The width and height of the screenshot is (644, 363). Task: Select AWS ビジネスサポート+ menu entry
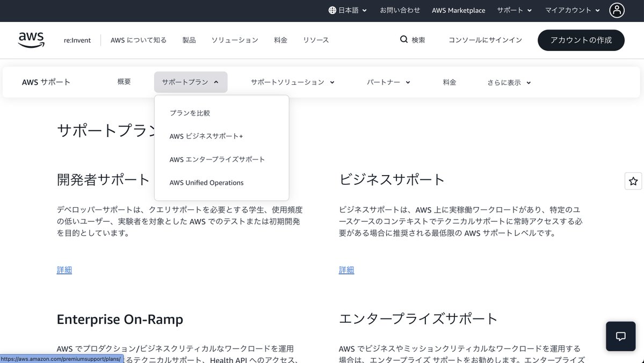[206, 136]
